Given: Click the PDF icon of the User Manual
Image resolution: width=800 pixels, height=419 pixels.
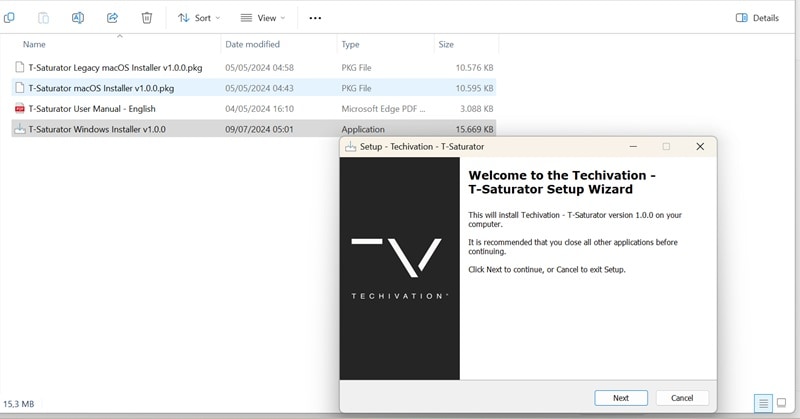Looking at the screenshot, I should pyautogui.click(x=19, y=108).
